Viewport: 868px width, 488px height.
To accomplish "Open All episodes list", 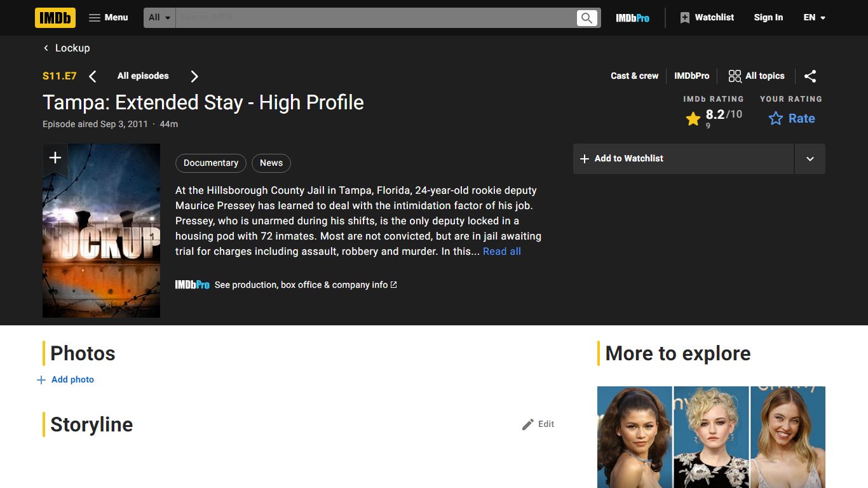I will pyautogui.click(x=143, y=76).
